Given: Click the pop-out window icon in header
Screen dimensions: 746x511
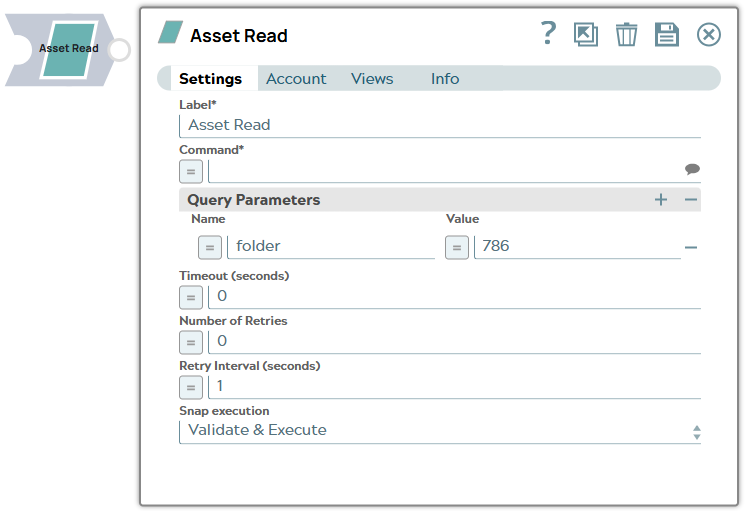Looking at the screenshot, I should point(586,34).
